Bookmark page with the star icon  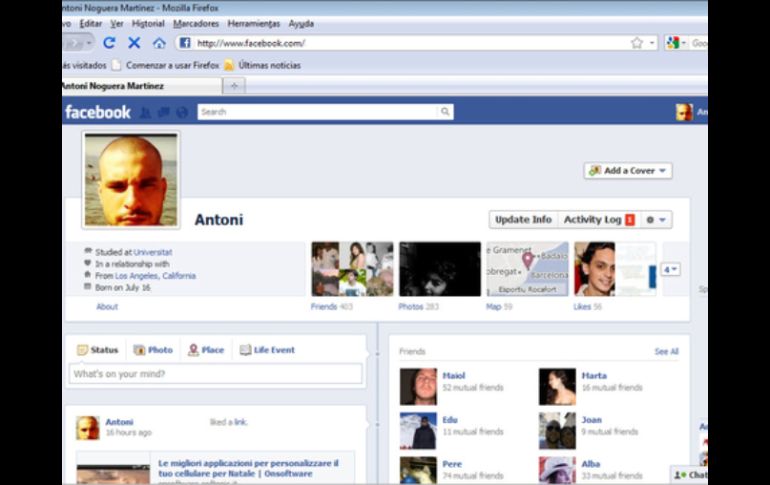point(637,43)
